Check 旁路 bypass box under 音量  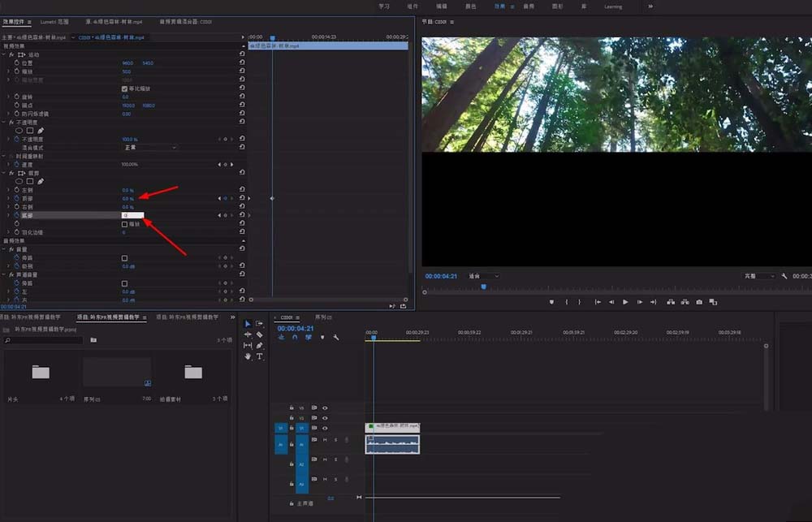124,258
